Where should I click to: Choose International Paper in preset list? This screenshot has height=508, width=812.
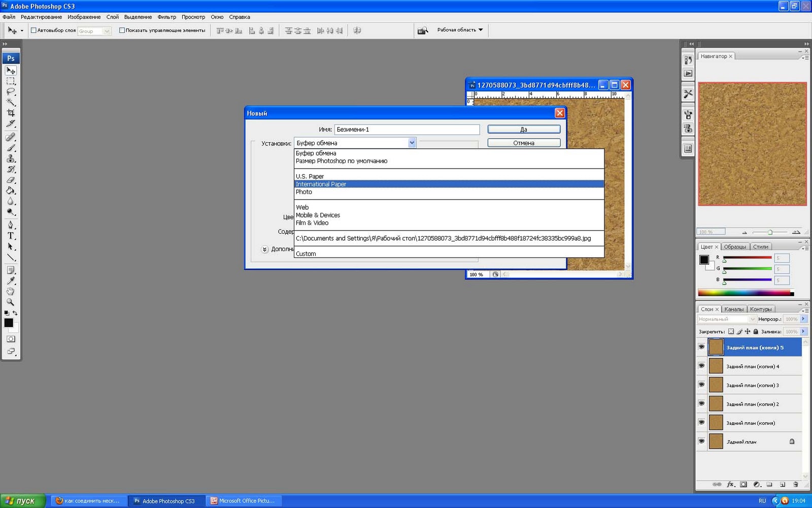coord(449,184)
